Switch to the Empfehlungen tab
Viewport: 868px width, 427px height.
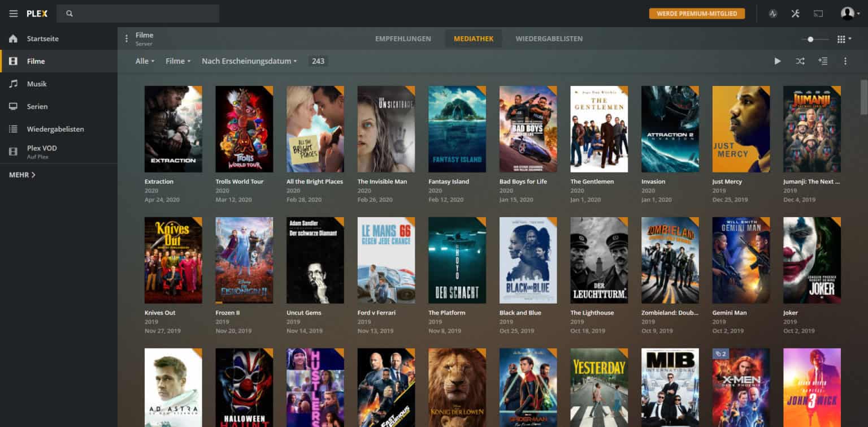(403, 38)
